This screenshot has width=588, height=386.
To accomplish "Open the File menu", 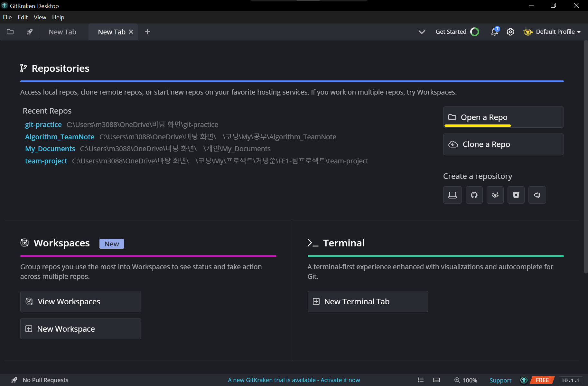I will (7, 17).
